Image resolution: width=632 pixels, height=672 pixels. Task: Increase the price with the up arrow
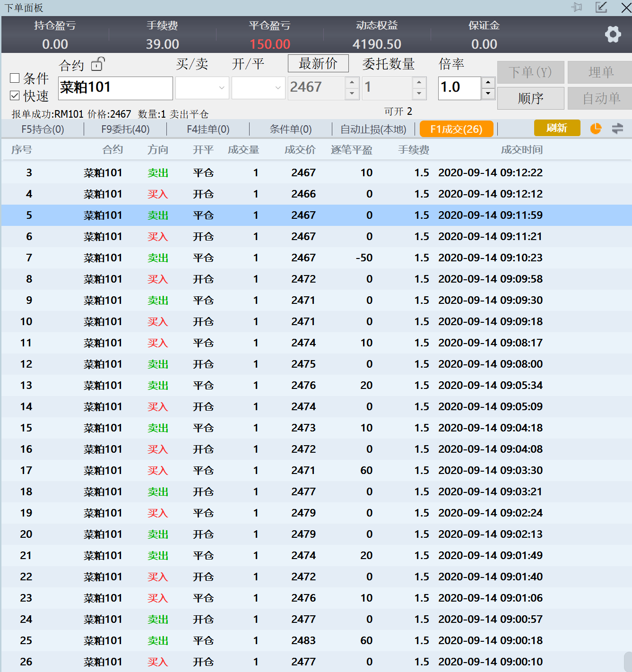[352, 82]
